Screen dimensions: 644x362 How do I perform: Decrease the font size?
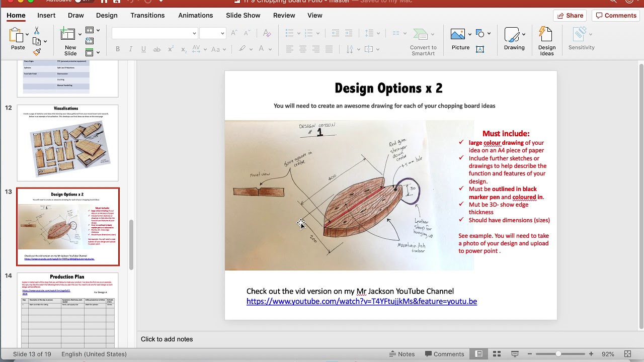pos(247,33)
